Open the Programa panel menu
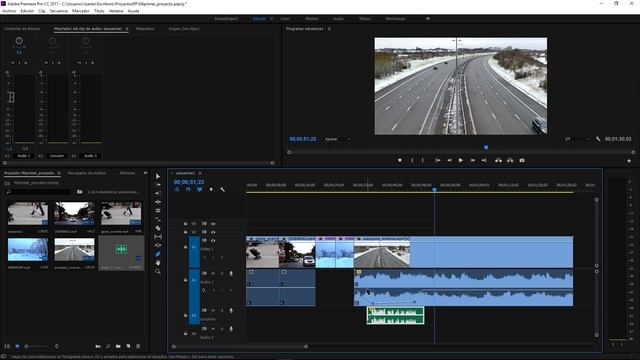640x360 pixels. [x=329, y=29]
